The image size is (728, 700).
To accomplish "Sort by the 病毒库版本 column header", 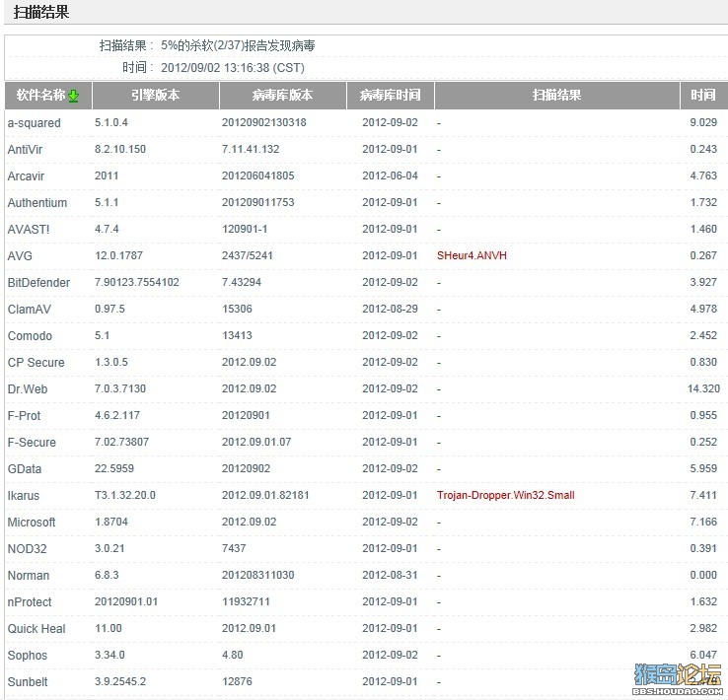I will pos(283,96).
